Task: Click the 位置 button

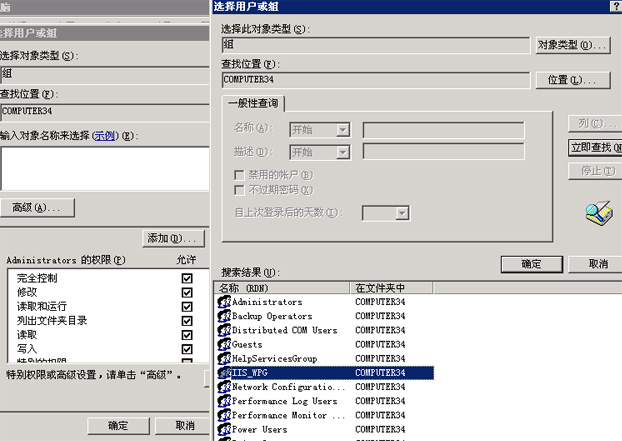Action: click(573, 80)
